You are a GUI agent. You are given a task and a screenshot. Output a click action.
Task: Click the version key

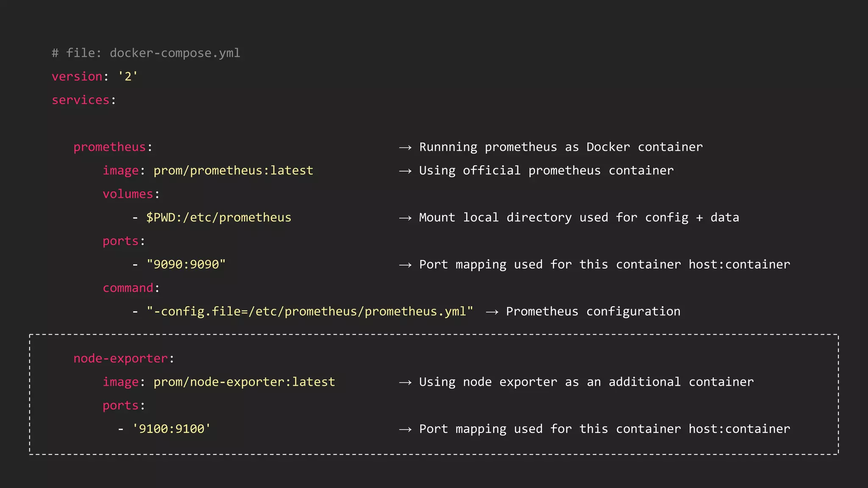click(x=77, y=77)
